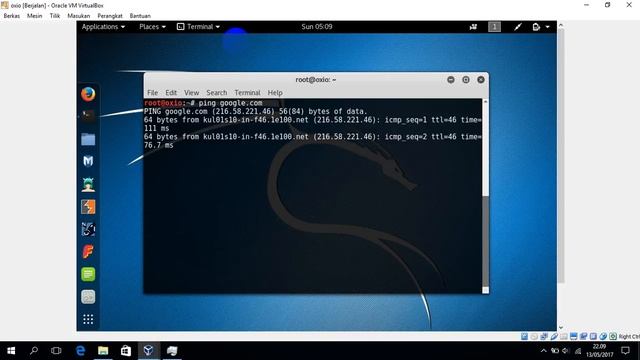Open VirtualBox Masukan menu
The width and height of the screenshot is (640, 360).
(x=79, y=16)
